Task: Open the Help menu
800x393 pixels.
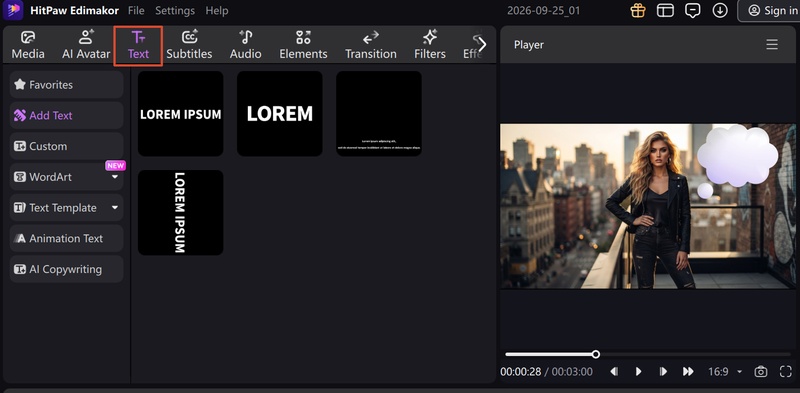Action: (217, 11)
